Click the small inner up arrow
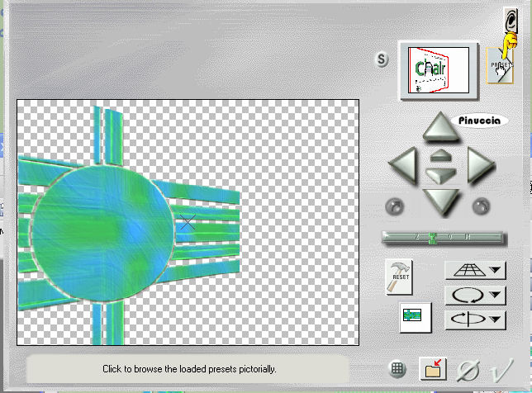Viewport: 532px width, 393px height. [441, 156]
